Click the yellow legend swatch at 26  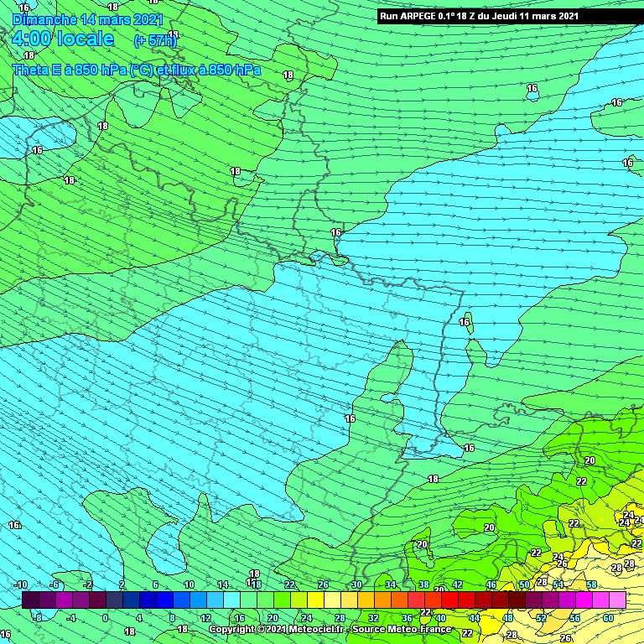point(332,600)
